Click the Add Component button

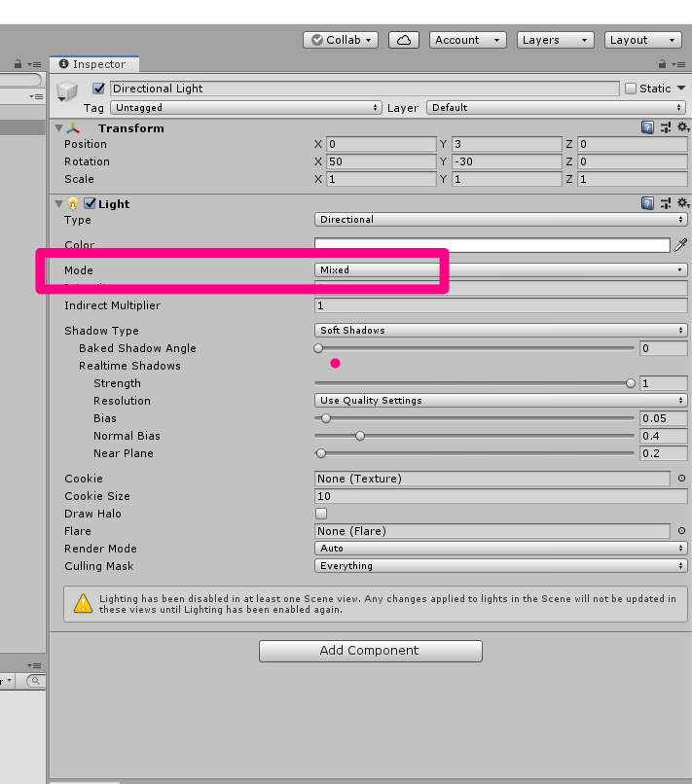370,651
